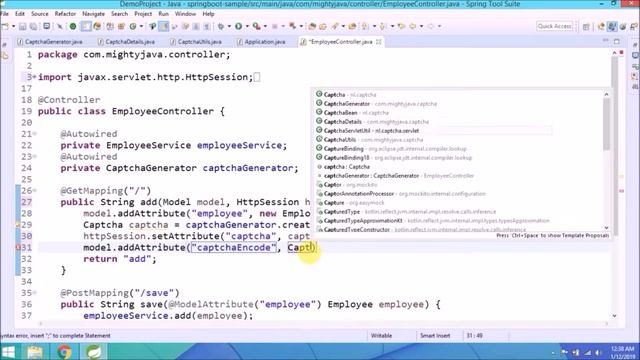Toggle the highlighted button left of the globe icon

click(x=86, y=26)
